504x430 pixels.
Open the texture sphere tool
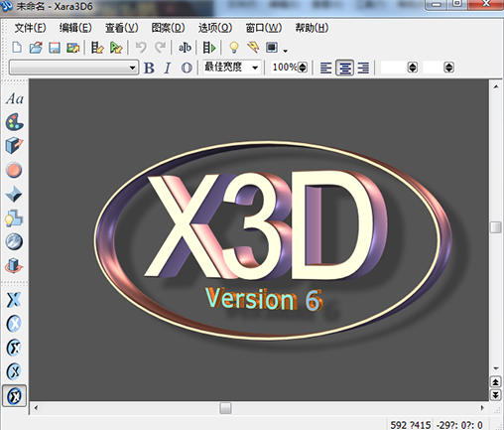pyautogui.click(x=14, y=241)
